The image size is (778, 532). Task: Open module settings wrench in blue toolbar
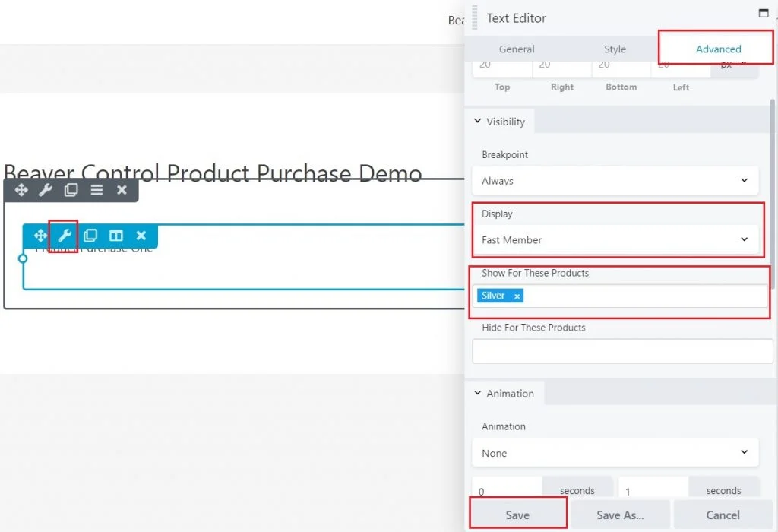point(65,236)
